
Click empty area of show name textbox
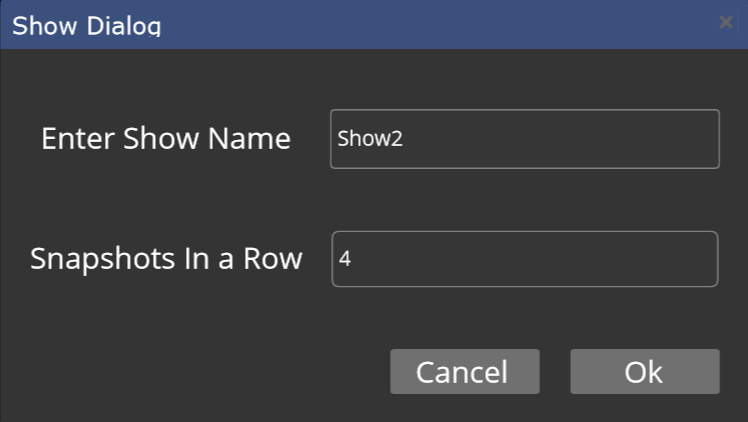563,139
